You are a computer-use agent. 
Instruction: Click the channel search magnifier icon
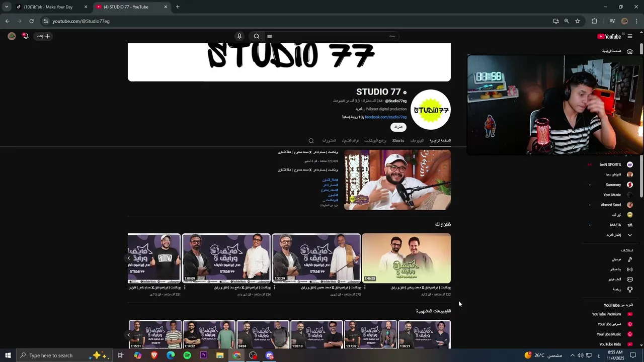pos(311,141)
